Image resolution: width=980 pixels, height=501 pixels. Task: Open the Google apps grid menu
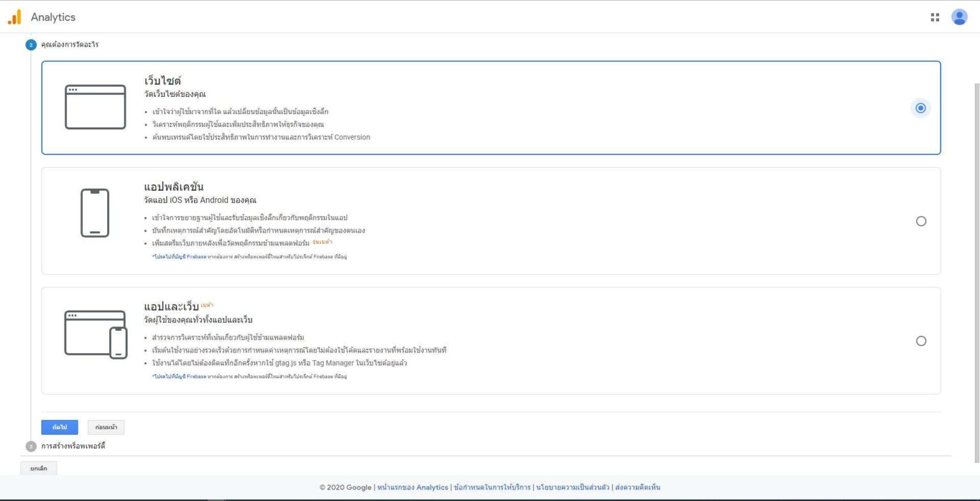(935, 17)
